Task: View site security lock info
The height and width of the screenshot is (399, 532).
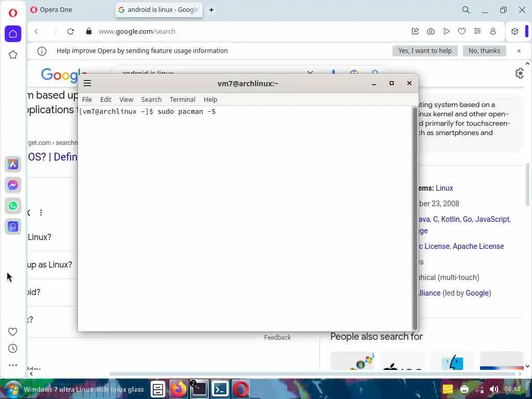Action: (x=88, y=31)
